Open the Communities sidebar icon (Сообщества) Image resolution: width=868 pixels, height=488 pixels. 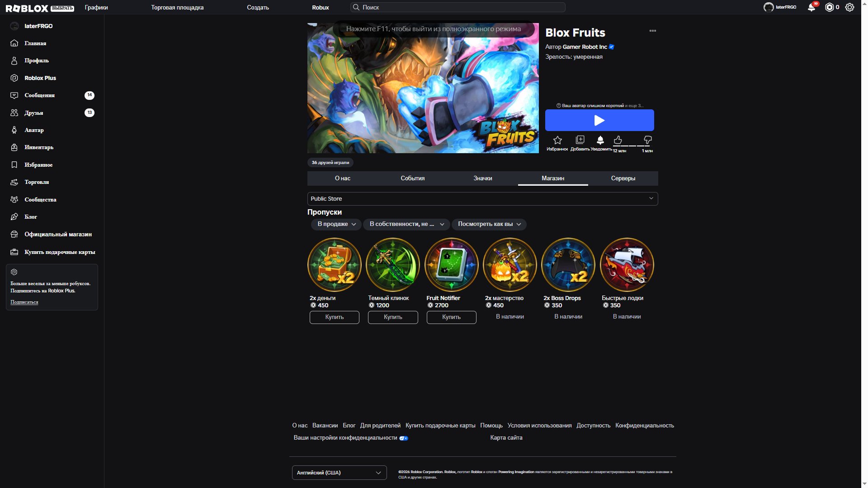tap(14, 200)
